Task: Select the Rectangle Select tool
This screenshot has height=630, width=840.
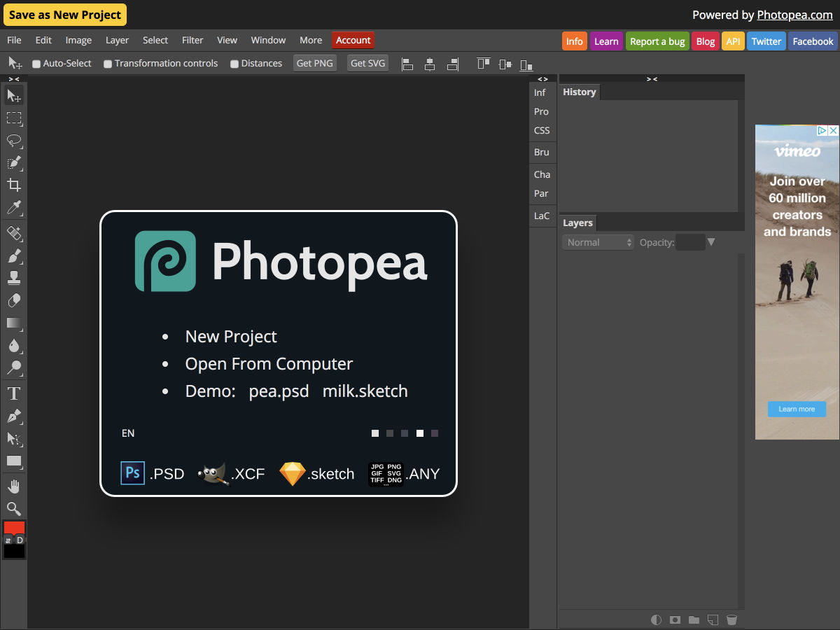Action: tap(14, 118)
